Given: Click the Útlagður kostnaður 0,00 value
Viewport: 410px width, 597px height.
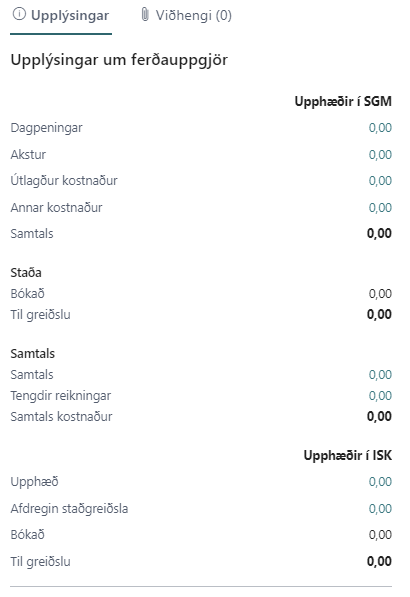Looking at the screenshot, I should point(380,180).
